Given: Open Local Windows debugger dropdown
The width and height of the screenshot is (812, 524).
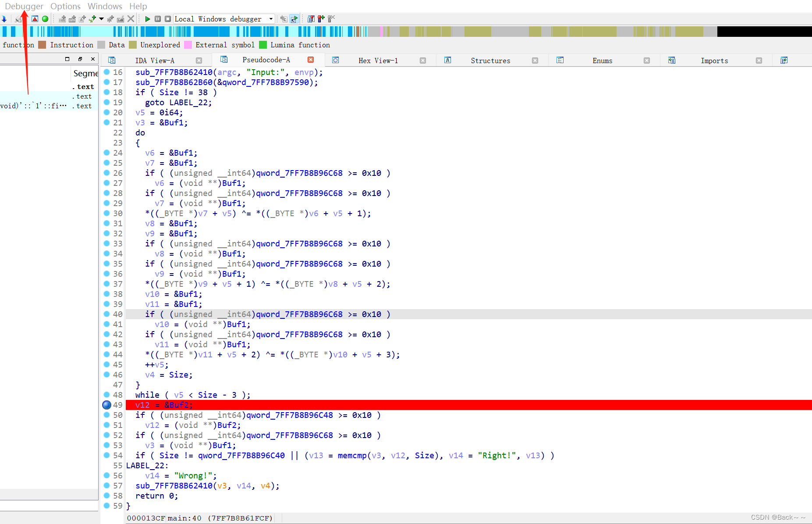Looking at the screenshot, I should pos(224,19).
